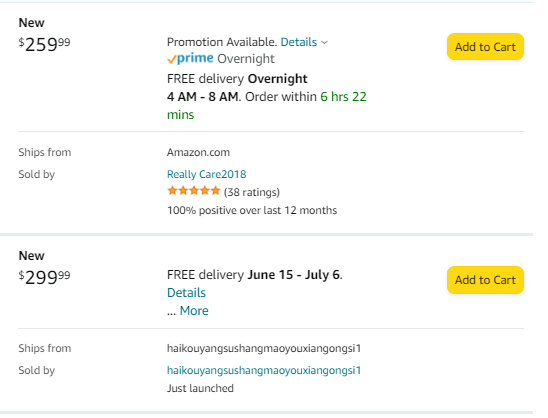Image resolution: width=548 pixels, height=418 pixels.
Task: Click June 15 - July 6 delivery date
Action: 295,275
